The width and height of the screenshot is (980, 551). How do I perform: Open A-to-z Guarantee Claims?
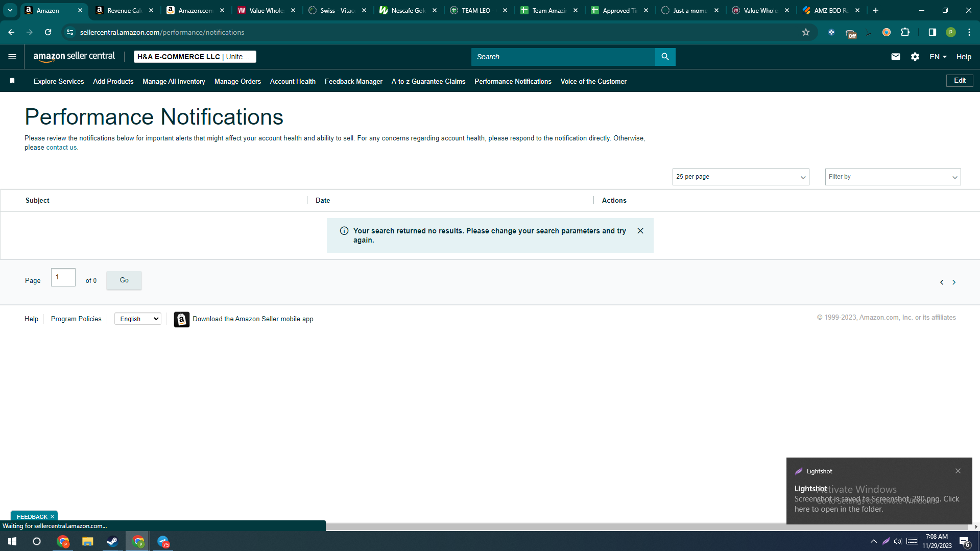point(428,81)
